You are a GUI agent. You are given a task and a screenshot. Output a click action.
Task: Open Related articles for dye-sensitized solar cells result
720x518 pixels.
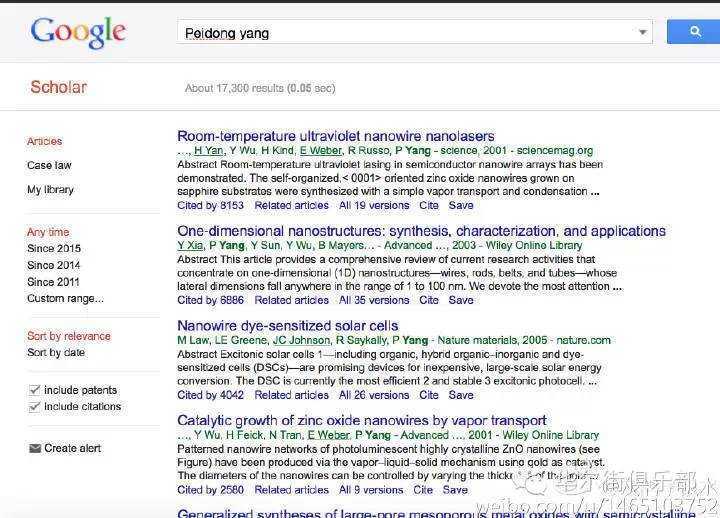click(292, 395)
